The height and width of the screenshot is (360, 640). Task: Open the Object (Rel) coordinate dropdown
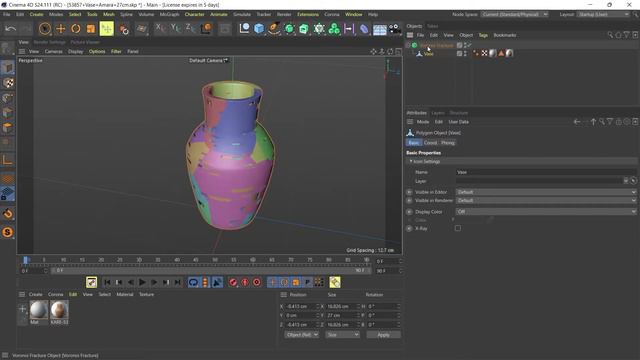point(302,335)
